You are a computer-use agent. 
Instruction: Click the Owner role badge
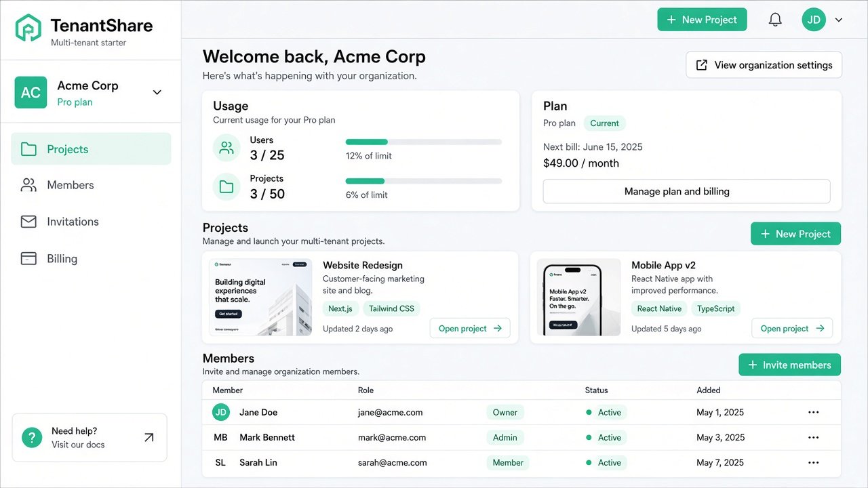click(505, 412)
